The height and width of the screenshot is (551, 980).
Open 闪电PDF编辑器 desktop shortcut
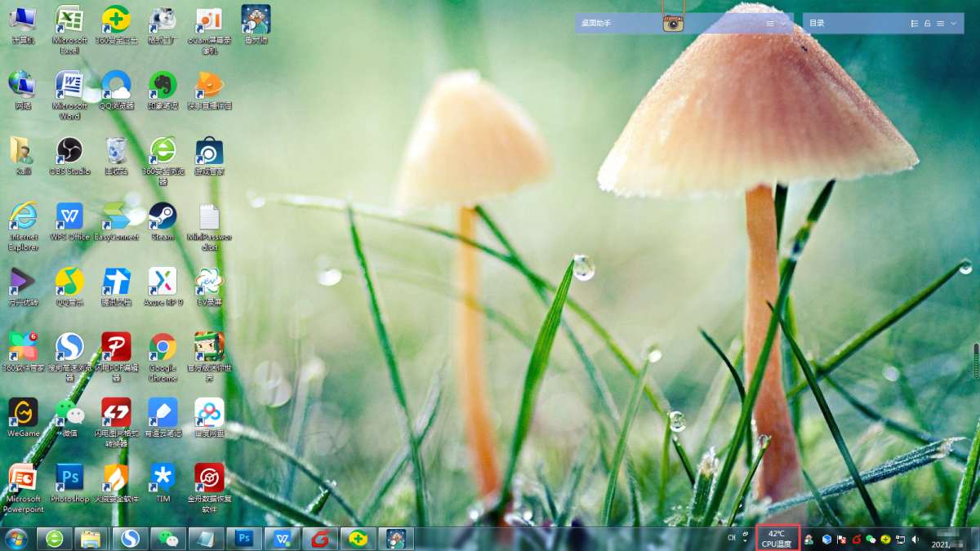(116, 358)
